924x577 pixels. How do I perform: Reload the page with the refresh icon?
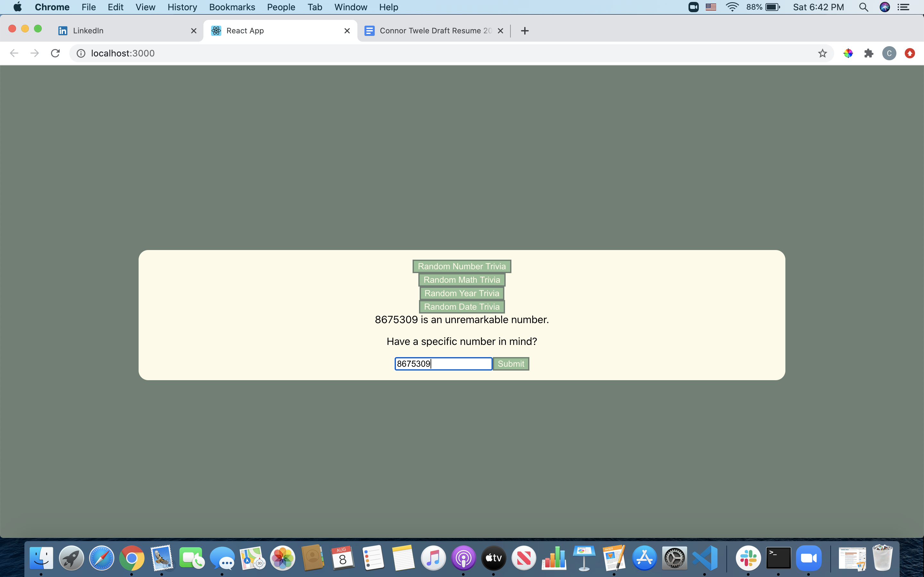click(56, 53)
